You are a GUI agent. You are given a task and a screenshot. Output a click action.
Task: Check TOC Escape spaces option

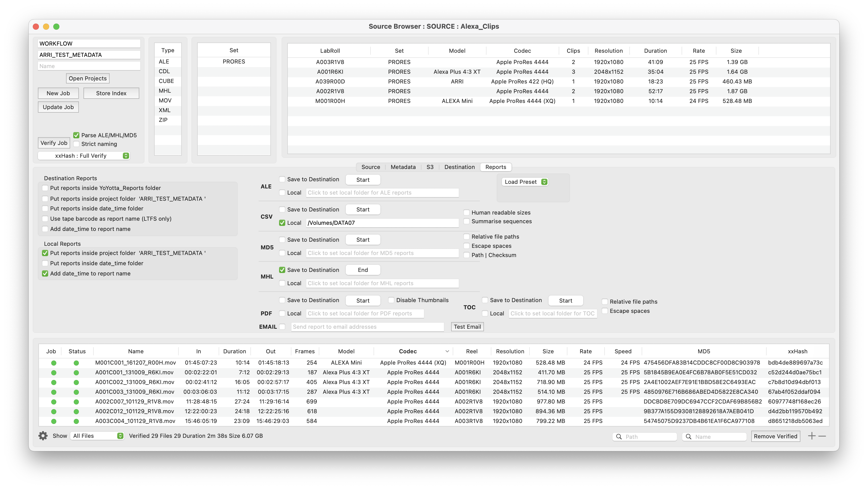click(605, 311)
